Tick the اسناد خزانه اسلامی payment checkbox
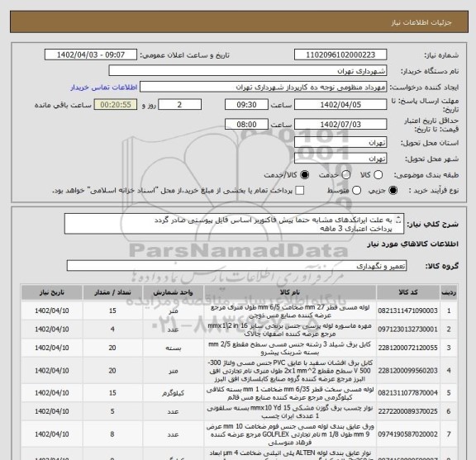 click(299, 191)
